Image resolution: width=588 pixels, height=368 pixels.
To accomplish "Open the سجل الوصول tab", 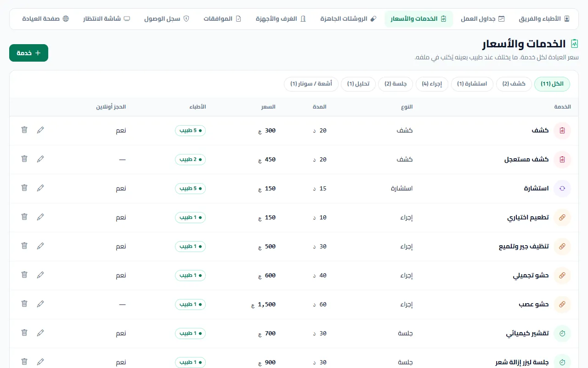I will point(167,19).
